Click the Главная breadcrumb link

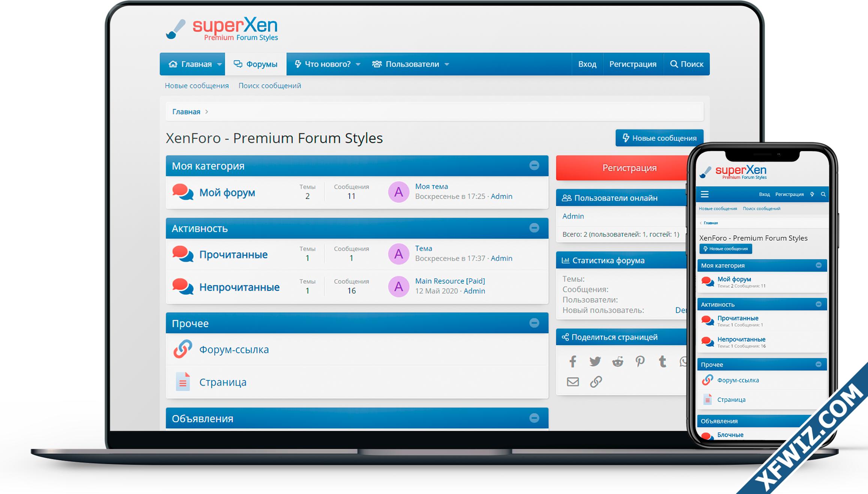pos(186,112)
